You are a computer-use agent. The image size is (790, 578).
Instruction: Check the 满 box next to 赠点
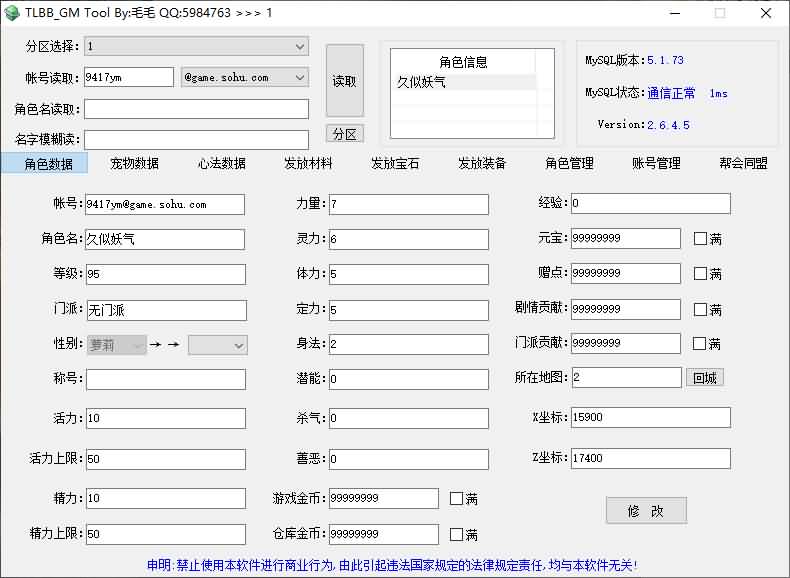[700, 274]
